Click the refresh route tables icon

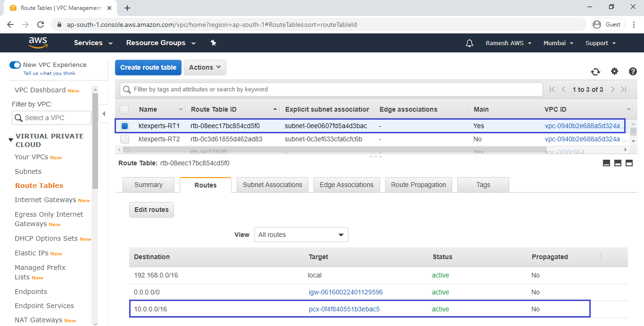[x=595, y=72]
